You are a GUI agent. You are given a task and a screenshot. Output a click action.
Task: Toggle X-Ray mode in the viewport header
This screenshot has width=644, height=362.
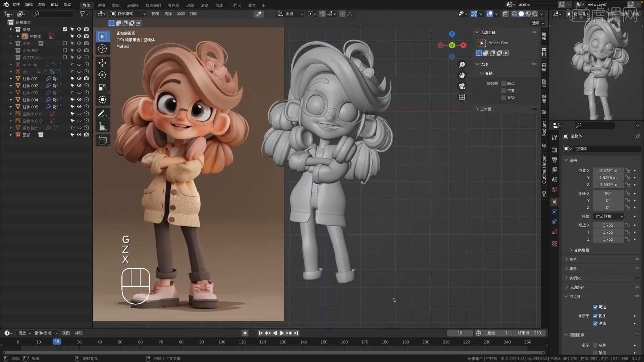point(506,14)
